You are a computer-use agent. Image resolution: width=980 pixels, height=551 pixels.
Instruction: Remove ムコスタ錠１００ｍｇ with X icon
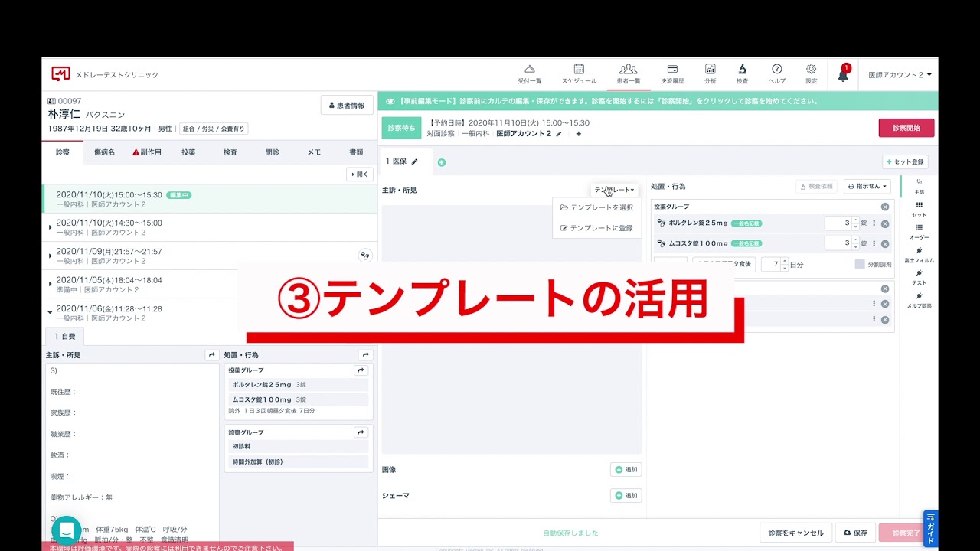click(885, 244)
